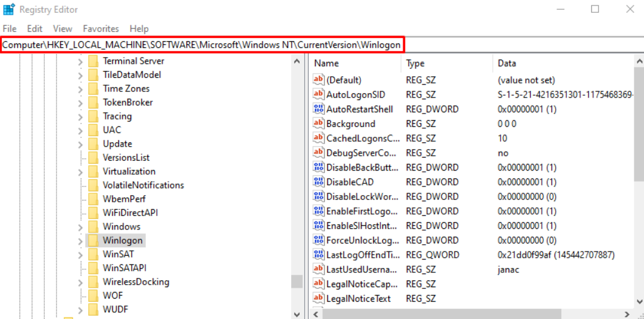Click the UAC tree item
This screenshot has height=319, width=644.
(112, 130)
